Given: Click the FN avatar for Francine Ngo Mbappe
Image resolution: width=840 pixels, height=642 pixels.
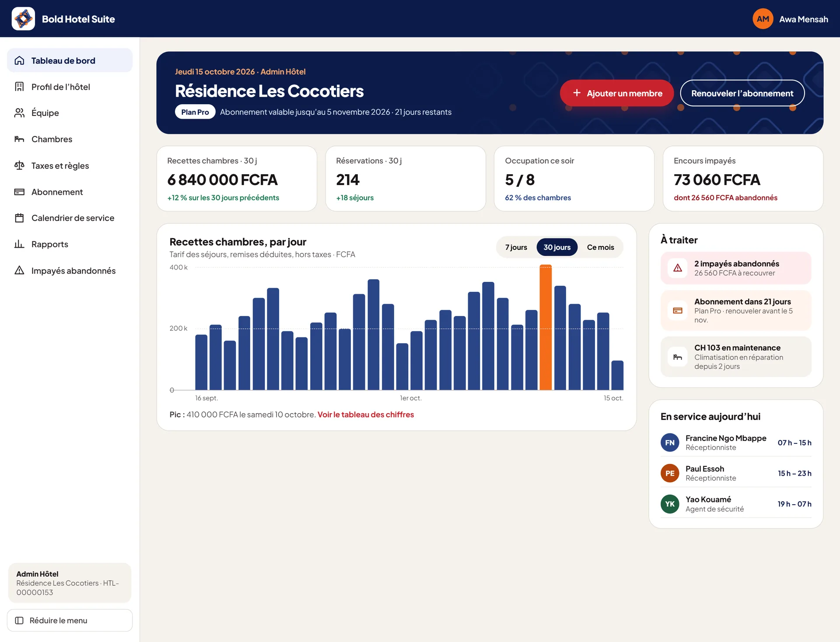Looking at the screenshot, I should point(669,442).
